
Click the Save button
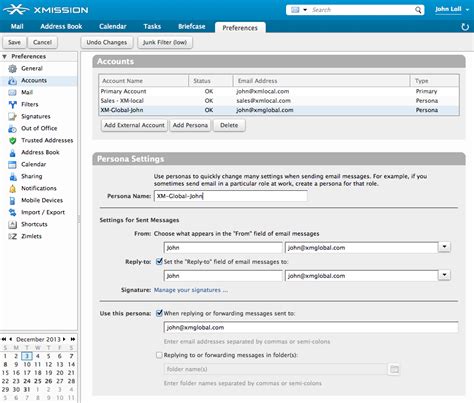[x=14, y=42]
